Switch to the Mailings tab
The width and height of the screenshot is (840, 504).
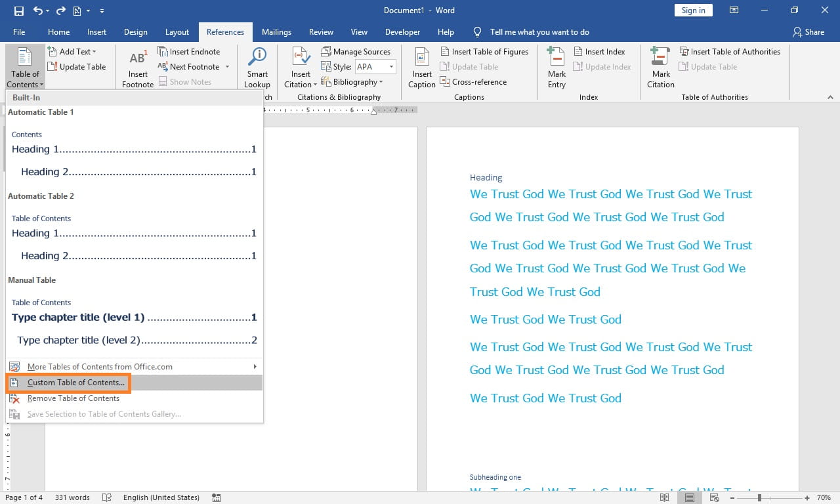coord(276,31)
